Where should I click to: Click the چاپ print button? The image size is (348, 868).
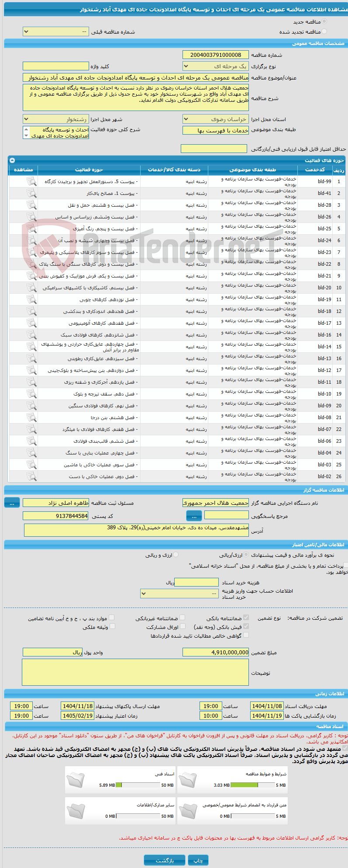[198, 860]
